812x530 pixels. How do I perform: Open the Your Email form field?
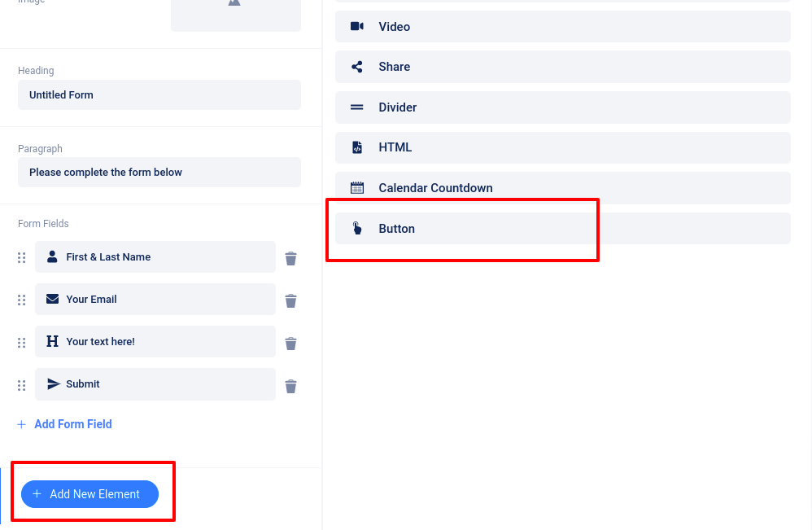click(155, 300)
